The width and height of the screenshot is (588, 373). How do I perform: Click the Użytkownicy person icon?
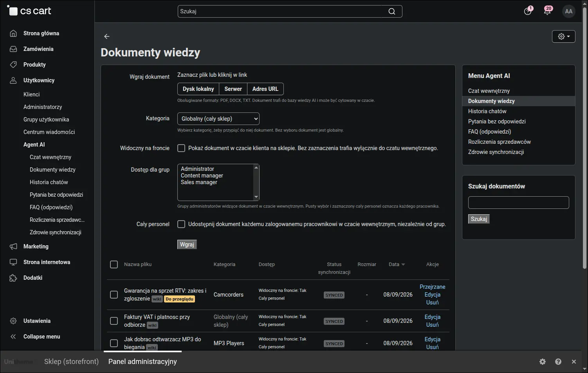click(13, 80)
